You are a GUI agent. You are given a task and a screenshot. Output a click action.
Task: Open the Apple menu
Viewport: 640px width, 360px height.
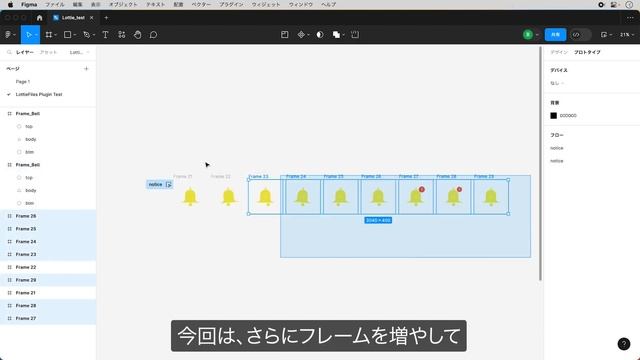coord(10,4)
